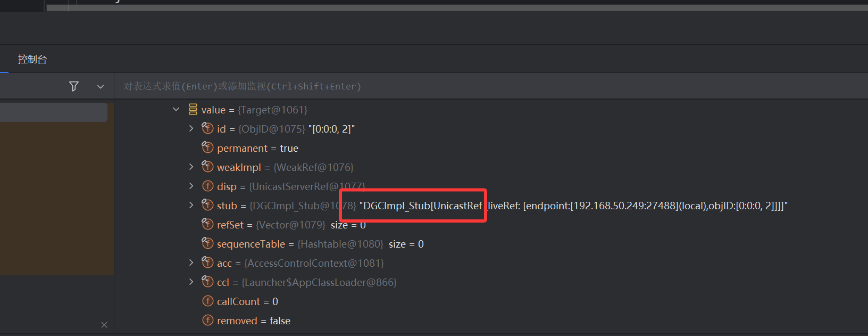The image size is (868, 336).
Task: Switch to the 控制台 tab
Action: [x=32, y=59]
